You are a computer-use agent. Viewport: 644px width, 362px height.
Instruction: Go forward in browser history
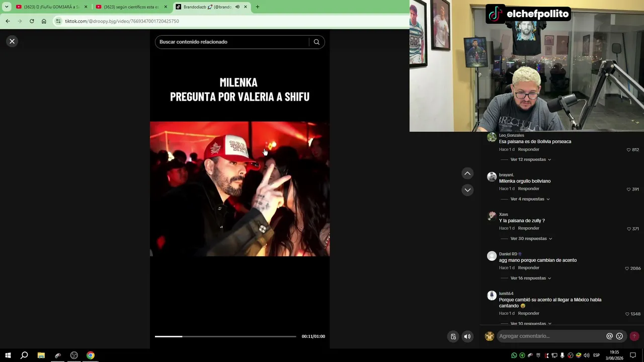tap(20, 21)
